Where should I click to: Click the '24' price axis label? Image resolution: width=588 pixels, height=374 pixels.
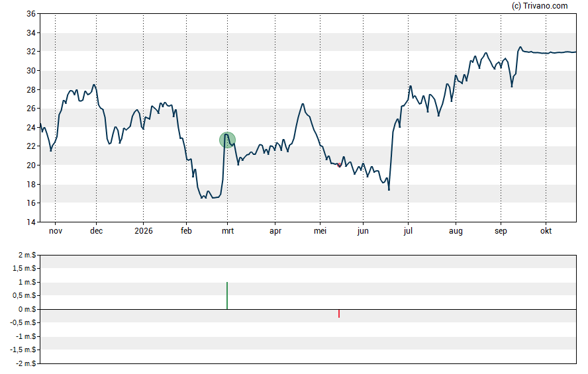point(31,127)
